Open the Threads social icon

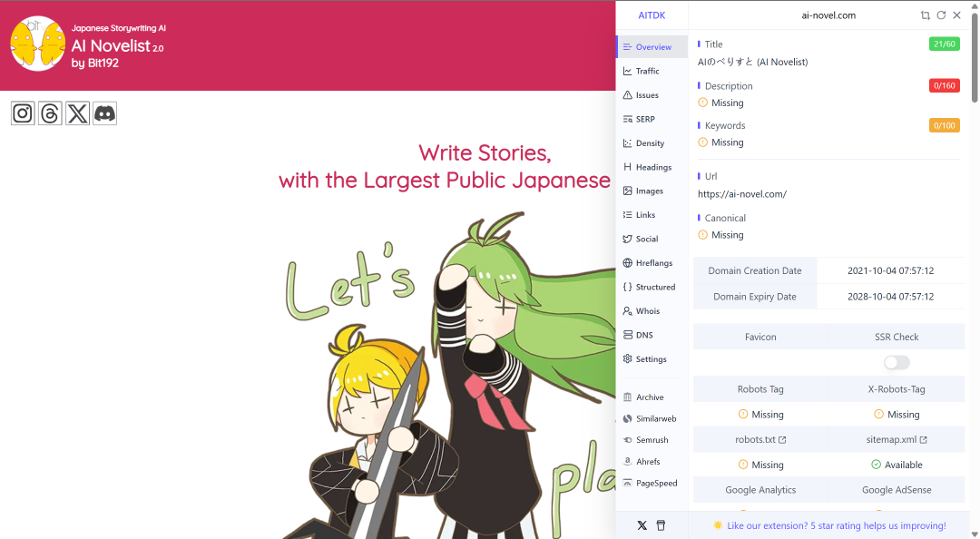click(50, 113)
